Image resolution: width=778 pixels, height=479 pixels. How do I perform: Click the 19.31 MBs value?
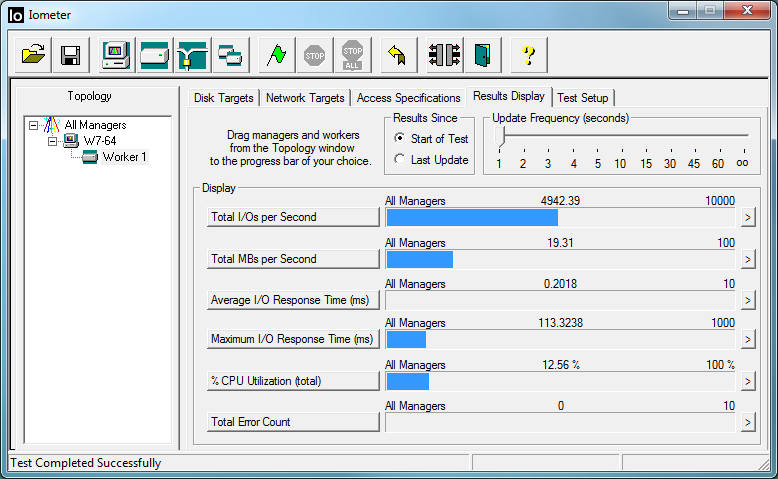tap(560, 243)
